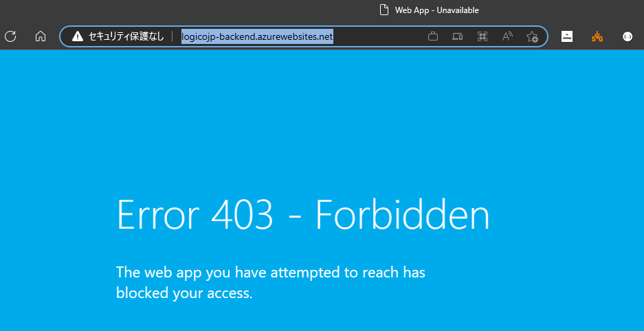Reload the page with the refresh icon
The width and height of the screenshot is (644, 331).
10,36
